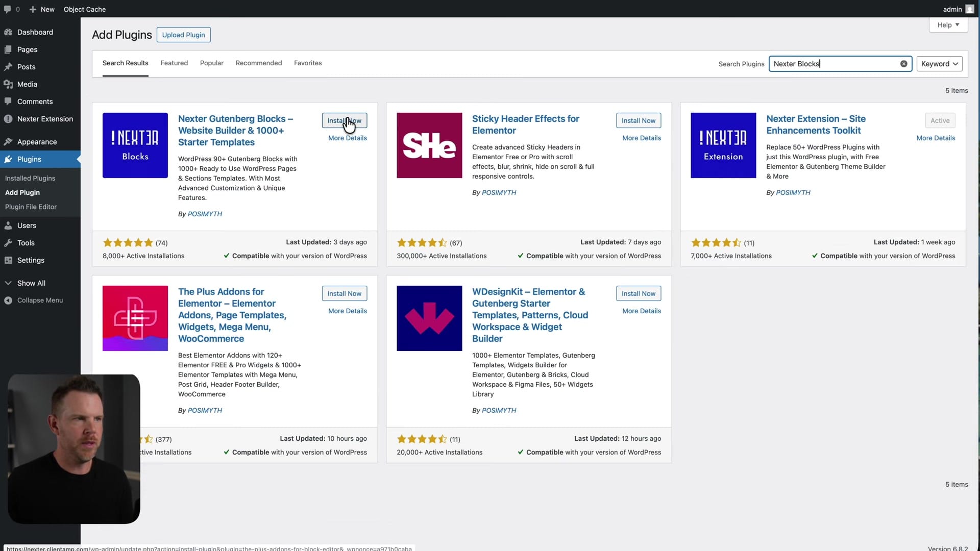The height and width of the screenshot is (551, 980).
Task: Click the plus New icon in admin bar
Action: pyautogui.click(x=33, y=9)
